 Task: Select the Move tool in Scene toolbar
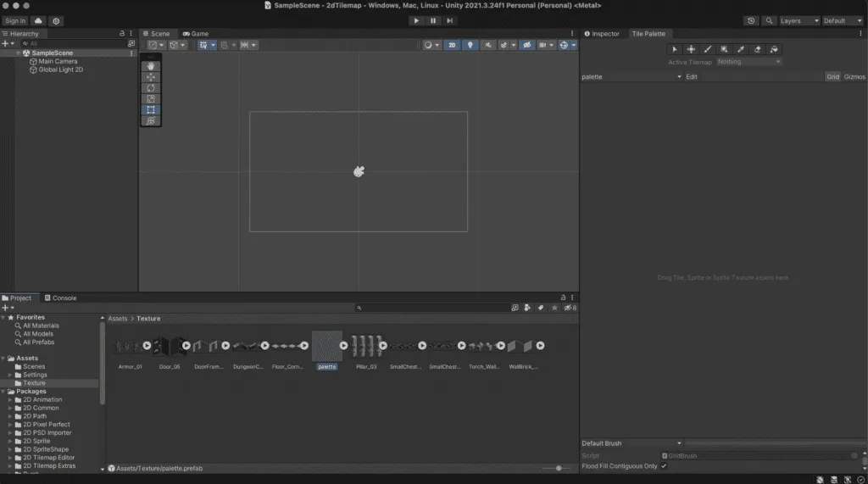[x=151, y=77]
